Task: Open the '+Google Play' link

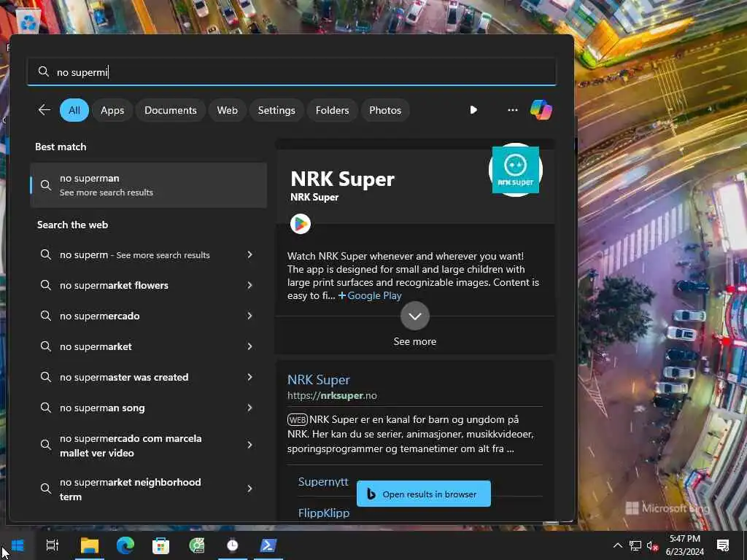Action: 370,296
